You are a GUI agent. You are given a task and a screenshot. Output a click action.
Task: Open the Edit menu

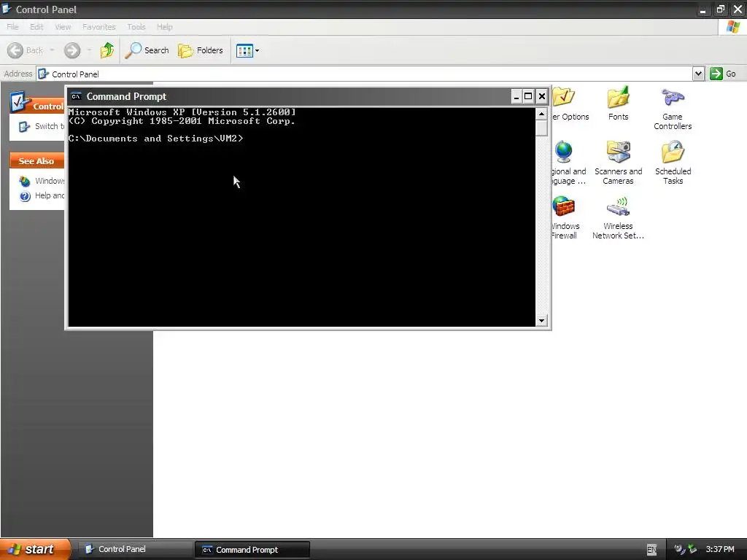pyautogui.click(x=36, y=27)
